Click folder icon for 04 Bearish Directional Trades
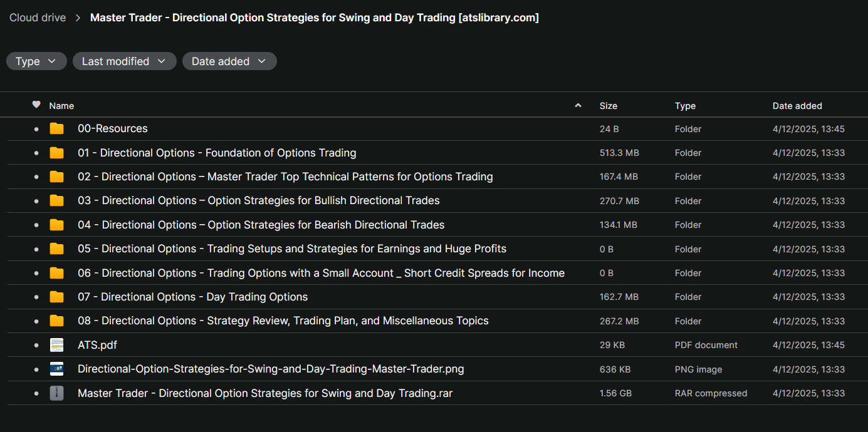Image resolution: width=868 pixels, height=432 pixels. [x=57, y=225]
